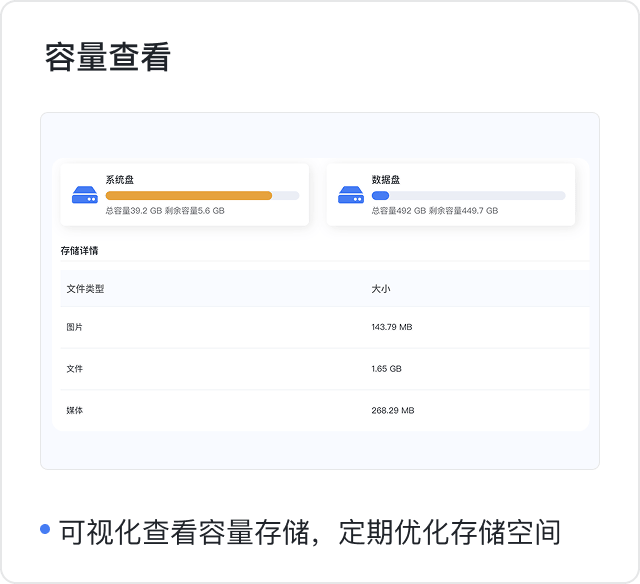Select the 数据盘 label
This screenshot has height=584, width=640.
click(x=386, y=180)
